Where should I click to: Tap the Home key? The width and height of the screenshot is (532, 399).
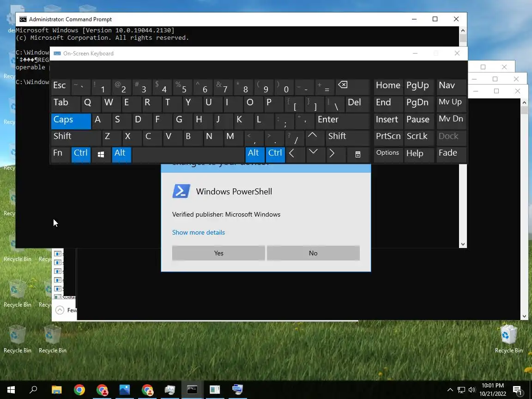coord(388,87)
